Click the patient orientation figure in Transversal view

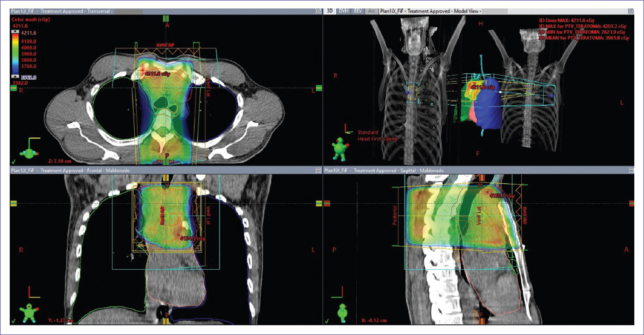click(28, 148)
